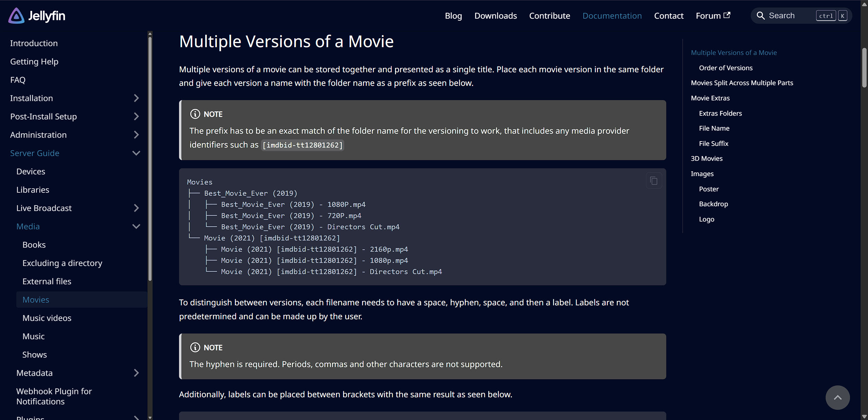Click the Jellyfin brand name text

click(x=46, y=16)
